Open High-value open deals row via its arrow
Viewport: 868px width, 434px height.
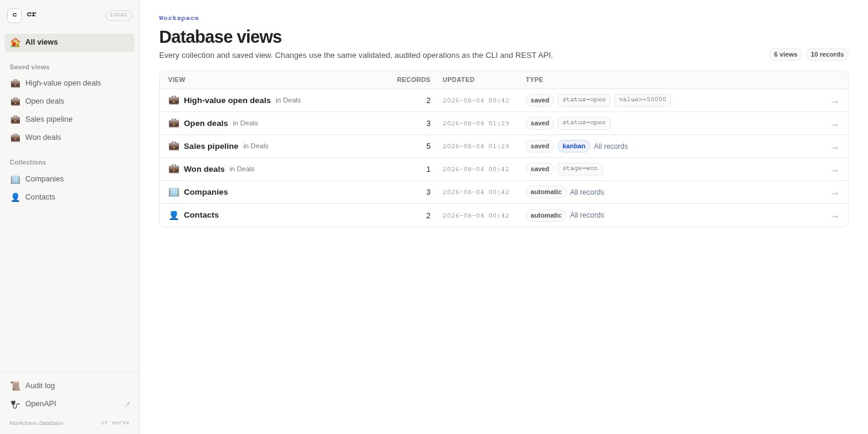click(x=835, y=101)
